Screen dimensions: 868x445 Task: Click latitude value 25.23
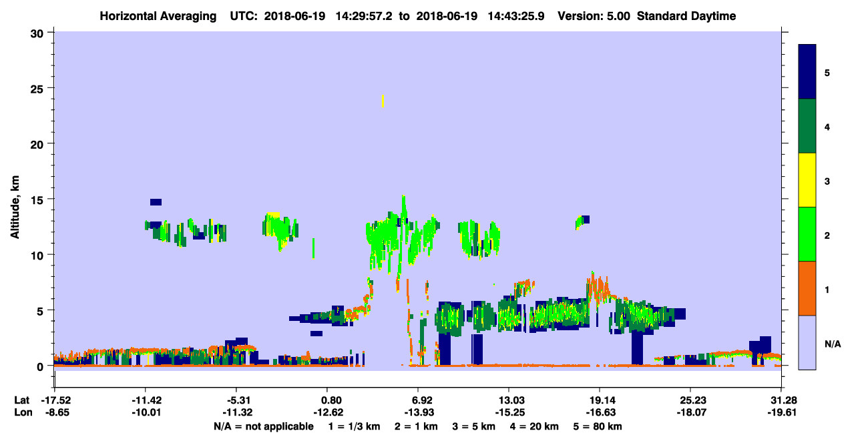click(693, 400)
